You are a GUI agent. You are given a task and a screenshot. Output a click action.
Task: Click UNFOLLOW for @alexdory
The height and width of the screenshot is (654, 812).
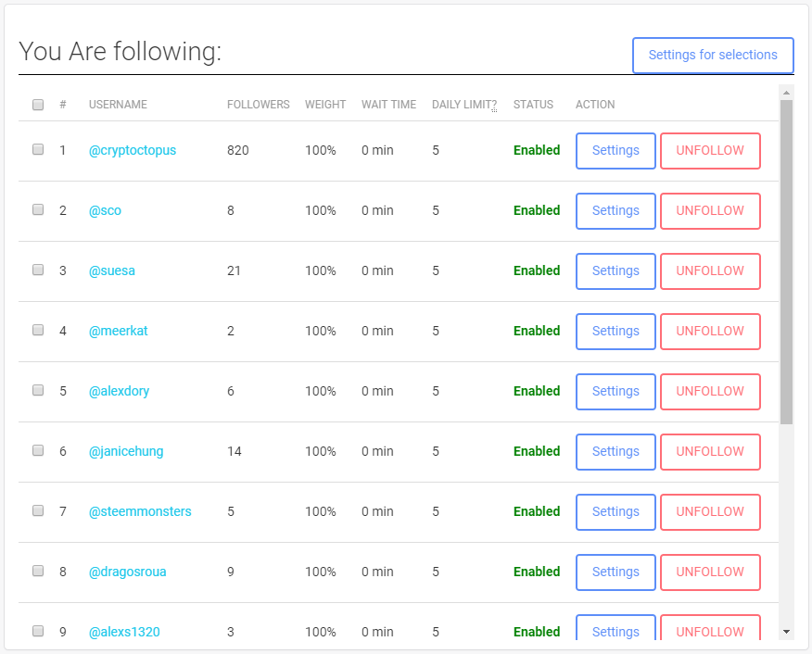point(710,391)
